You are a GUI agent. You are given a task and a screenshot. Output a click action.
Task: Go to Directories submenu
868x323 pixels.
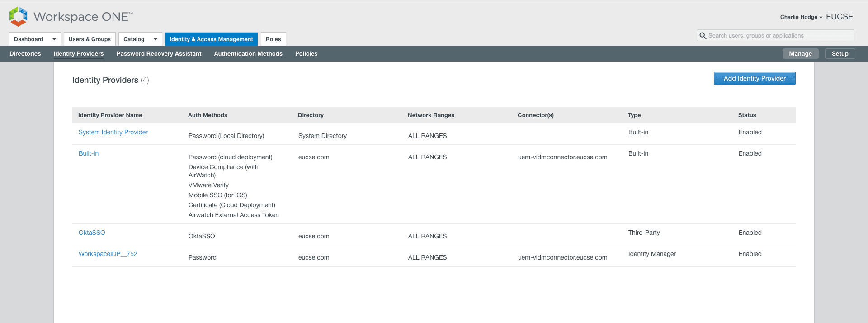tap(25, 54)
